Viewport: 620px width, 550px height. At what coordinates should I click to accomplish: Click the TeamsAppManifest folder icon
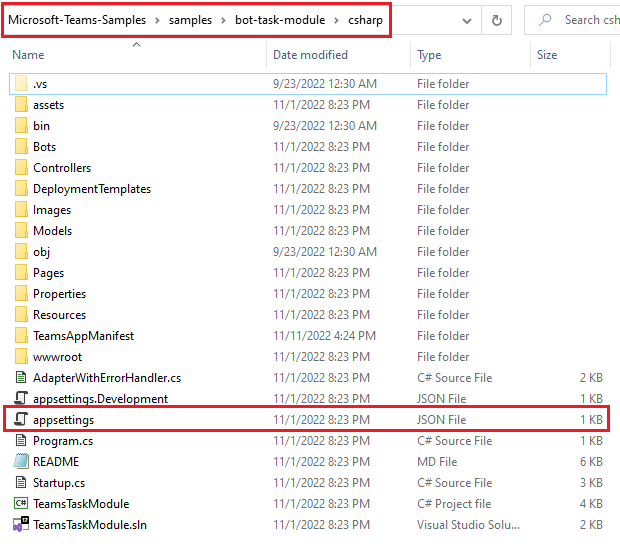coord(21,335)
